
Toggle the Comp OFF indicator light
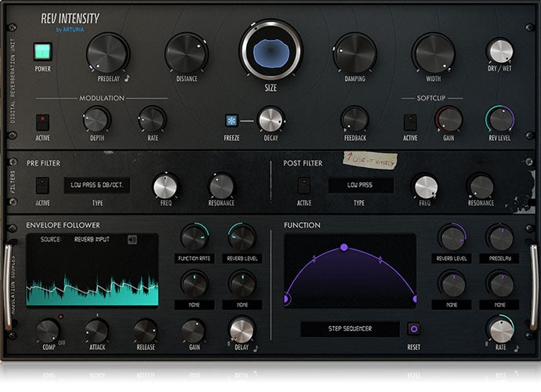[x=60, y=317]
